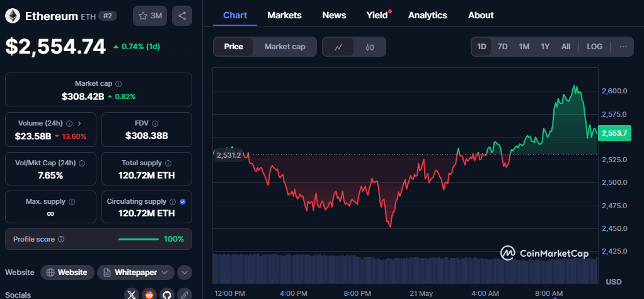Viewport: 644px width, 299px height.
Task: Open chart more options ellipsis
Action: click(x=623, y=47)
